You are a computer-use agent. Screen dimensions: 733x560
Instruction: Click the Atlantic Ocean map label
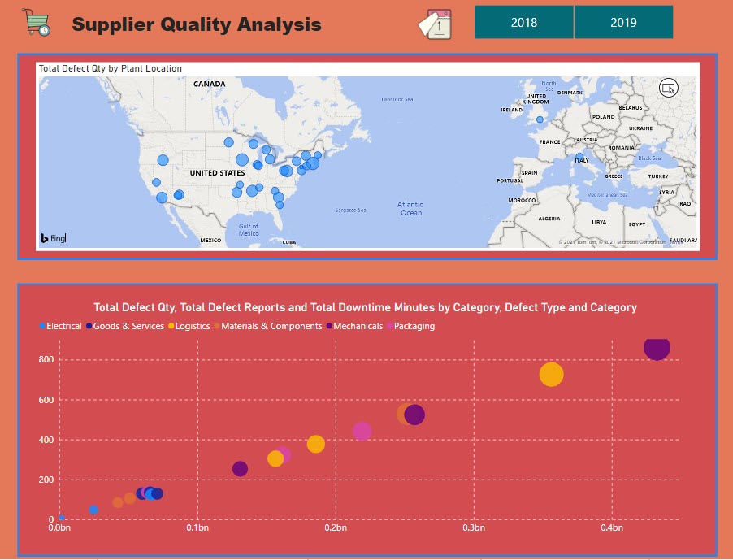pos(410,209)
